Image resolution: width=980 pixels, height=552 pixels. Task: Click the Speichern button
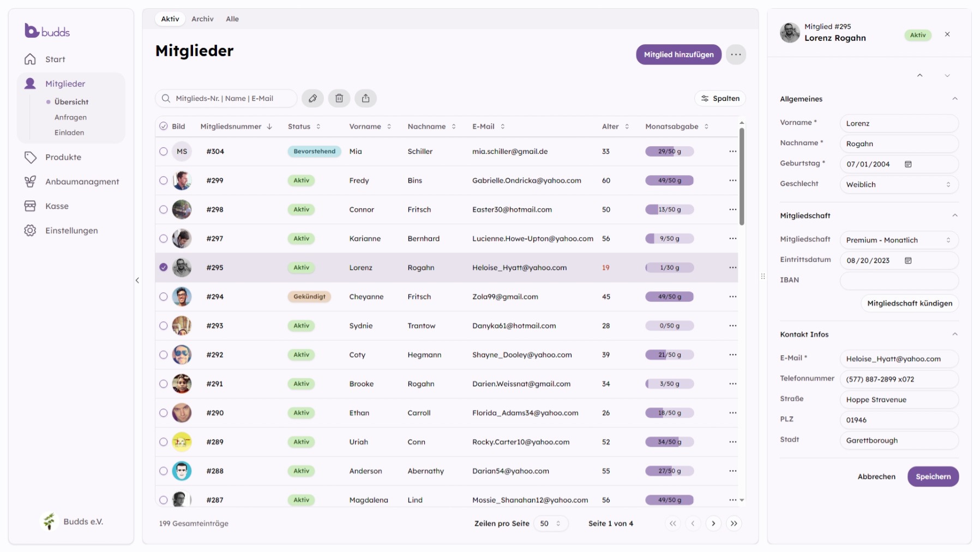click(x=933, y=477)
